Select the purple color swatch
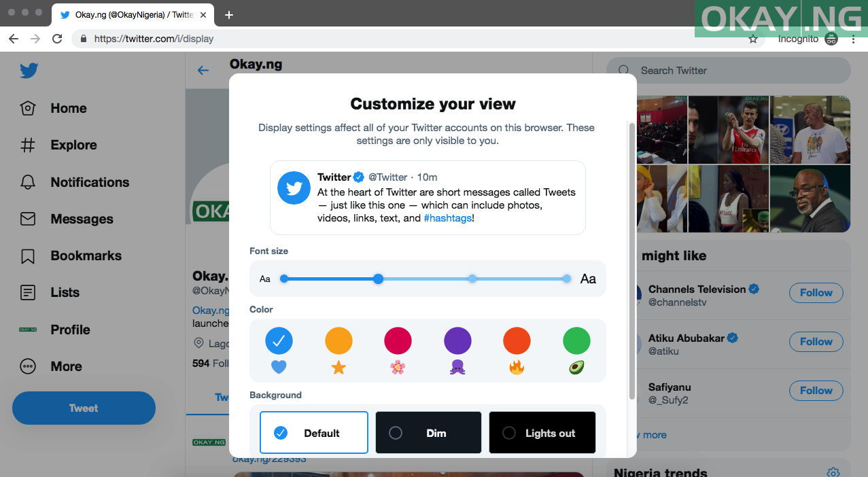 click(457, 340)
